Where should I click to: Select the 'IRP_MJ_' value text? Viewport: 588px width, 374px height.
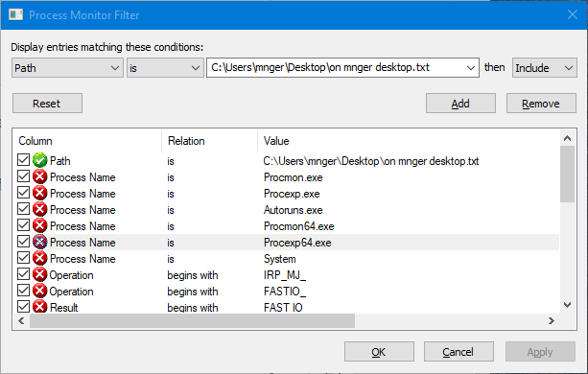pos(285,275)
